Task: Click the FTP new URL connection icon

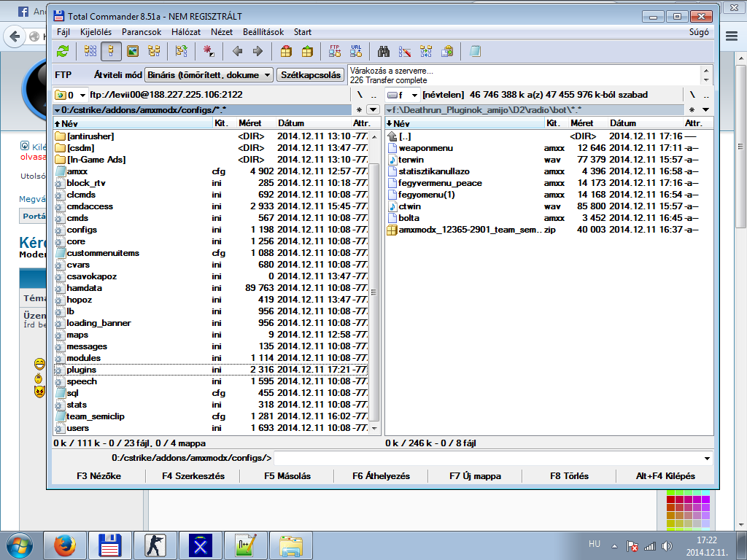Action: coord(356,51)
